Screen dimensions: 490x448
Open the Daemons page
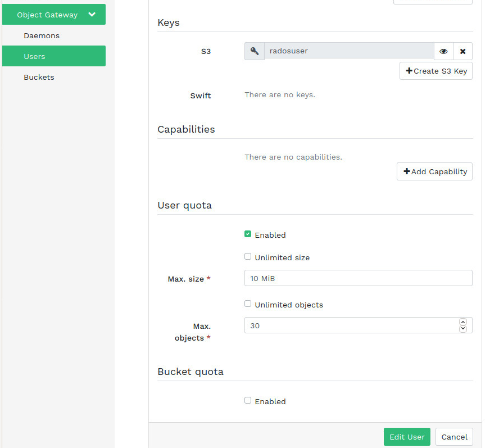(x=42, y=36)
